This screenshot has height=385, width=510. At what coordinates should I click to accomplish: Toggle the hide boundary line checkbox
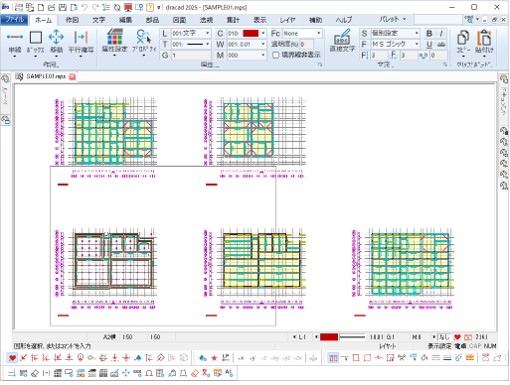pyautogui.click(x=276, y=55)
